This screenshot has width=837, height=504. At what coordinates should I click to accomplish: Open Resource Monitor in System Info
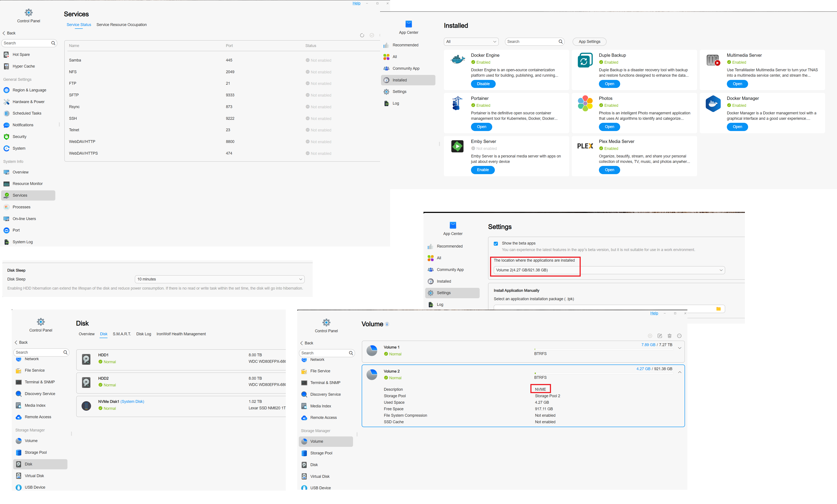28,184
